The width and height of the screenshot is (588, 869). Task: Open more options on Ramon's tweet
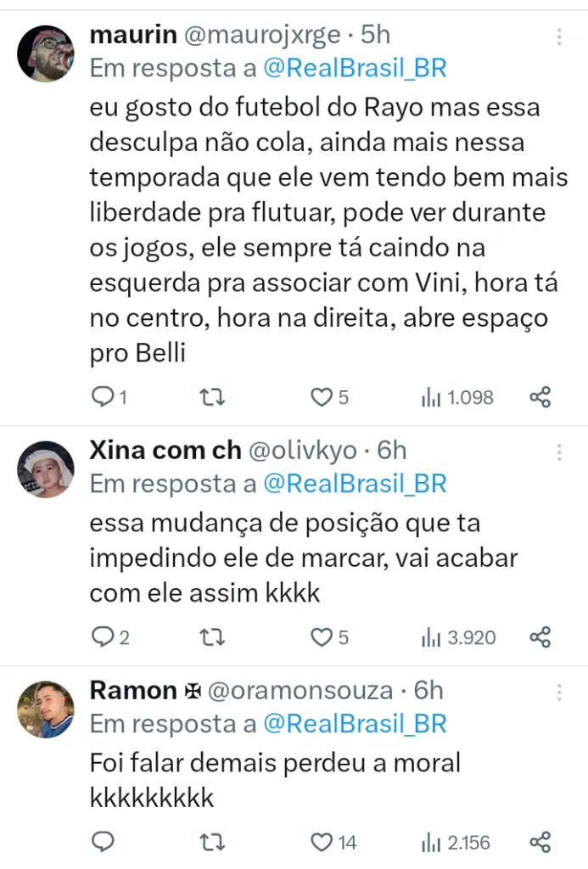(x=559, y=692)
